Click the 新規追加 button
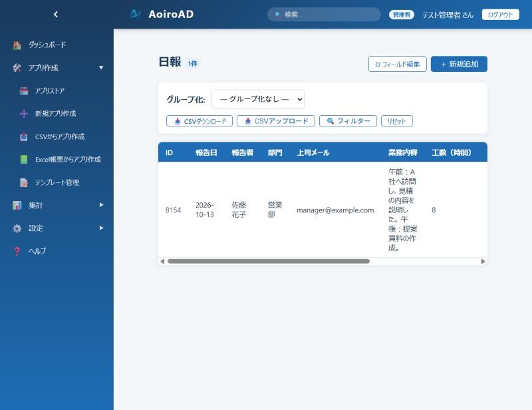532x410 pixels. [459, 64]
